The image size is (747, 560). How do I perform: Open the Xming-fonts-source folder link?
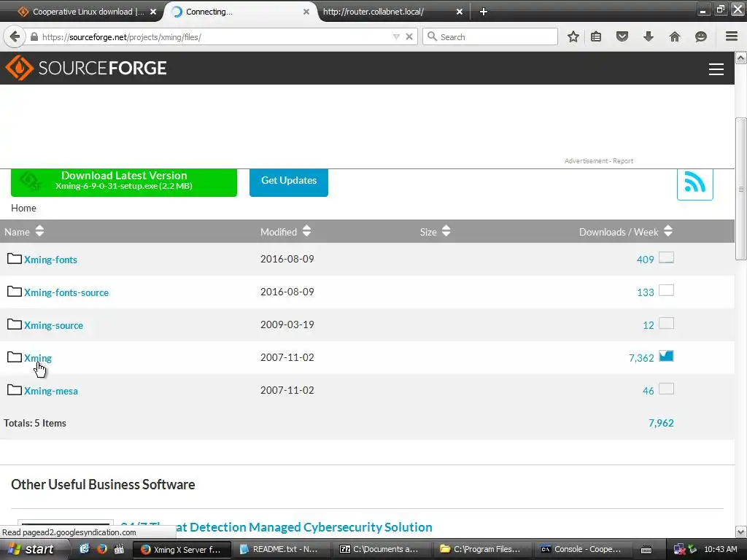tap(66, 292)
